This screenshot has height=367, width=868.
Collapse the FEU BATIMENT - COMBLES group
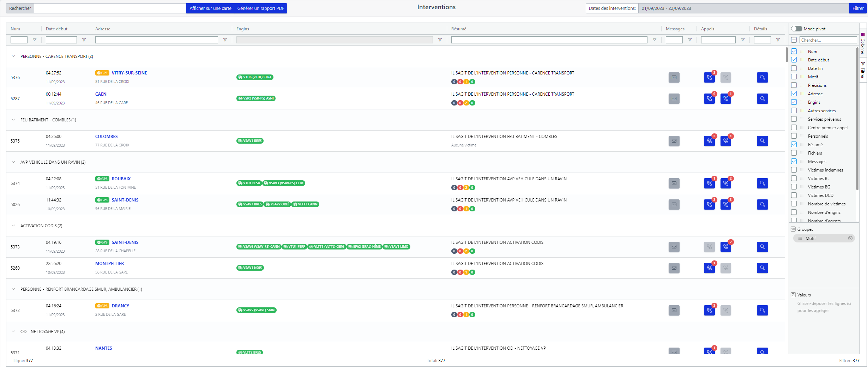tap(13, 120)
